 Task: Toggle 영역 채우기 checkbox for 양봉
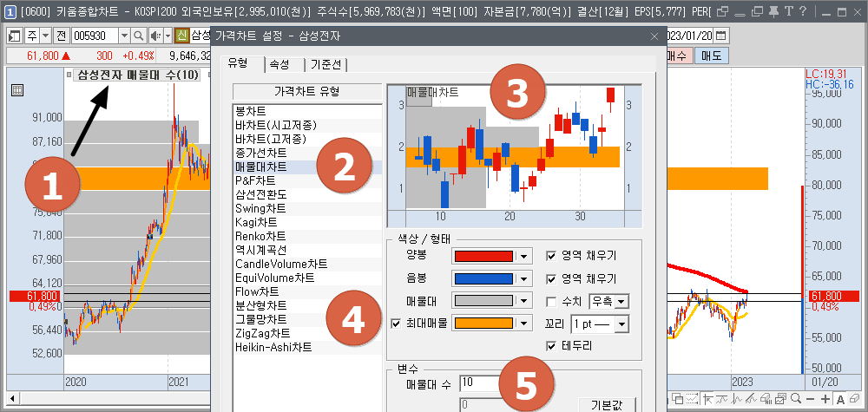pos(550,256)
